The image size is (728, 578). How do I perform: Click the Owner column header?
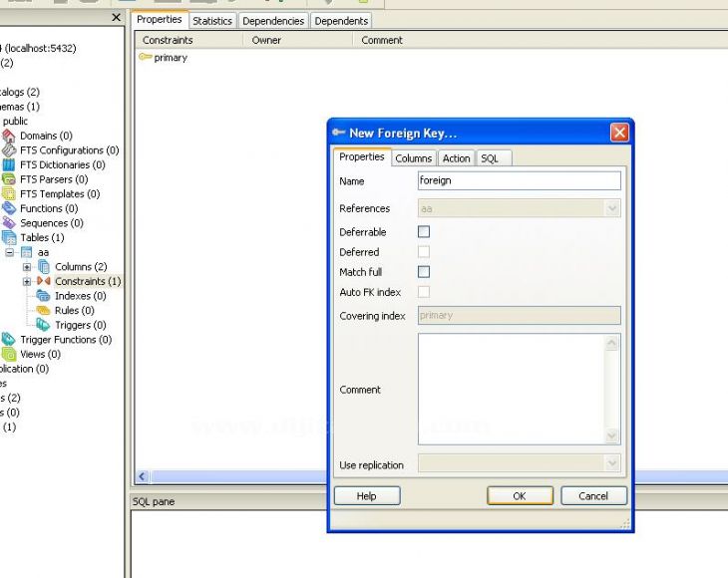[298, 40]
